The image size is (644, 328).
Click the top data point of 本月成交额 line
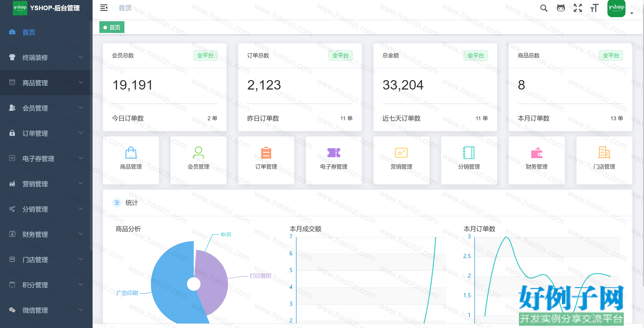coord(436,238)
